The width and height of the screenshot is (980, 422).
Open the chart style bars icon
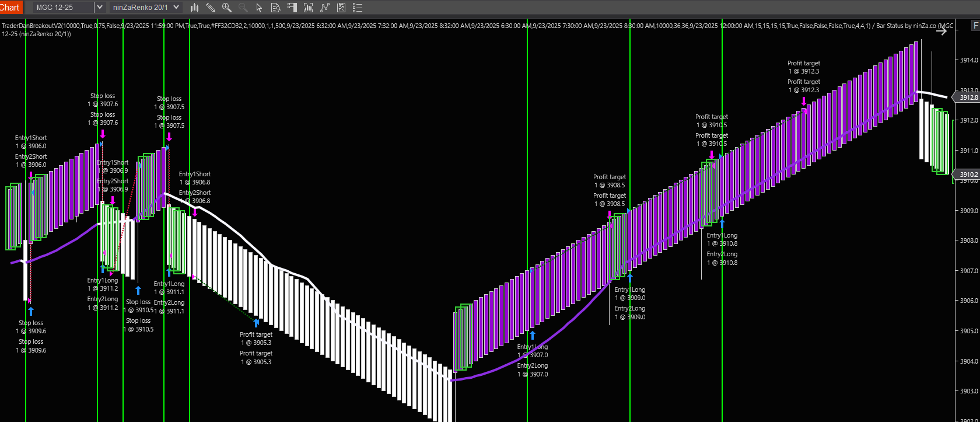point(194,8)
